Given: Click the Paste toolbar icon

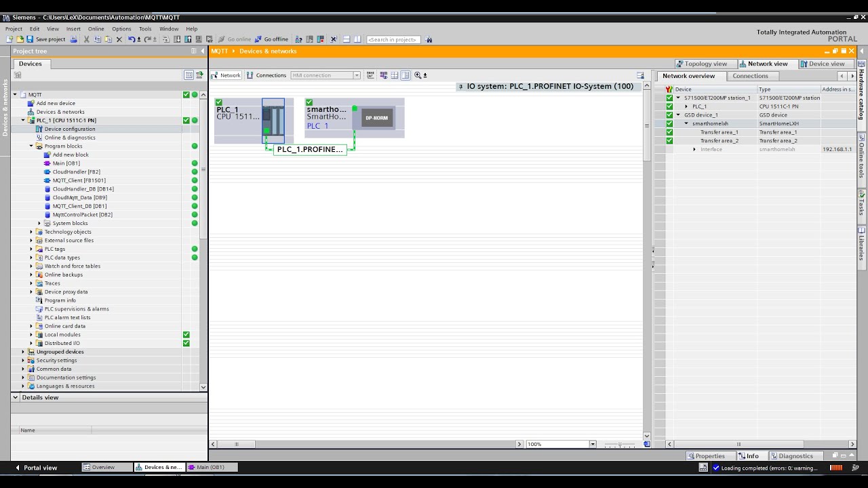Looking at the screenshot, I should click(108, 39).
